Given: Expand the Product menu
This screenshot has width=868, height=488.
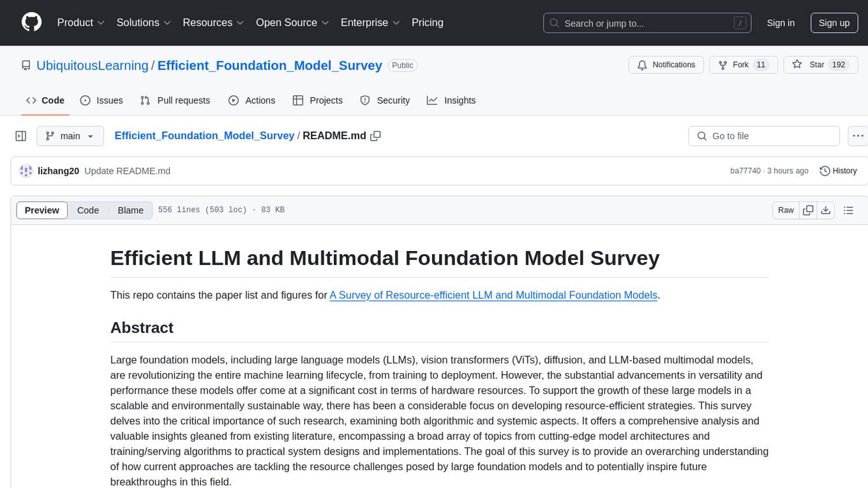Looking at the screenshot, I should 81,22.
